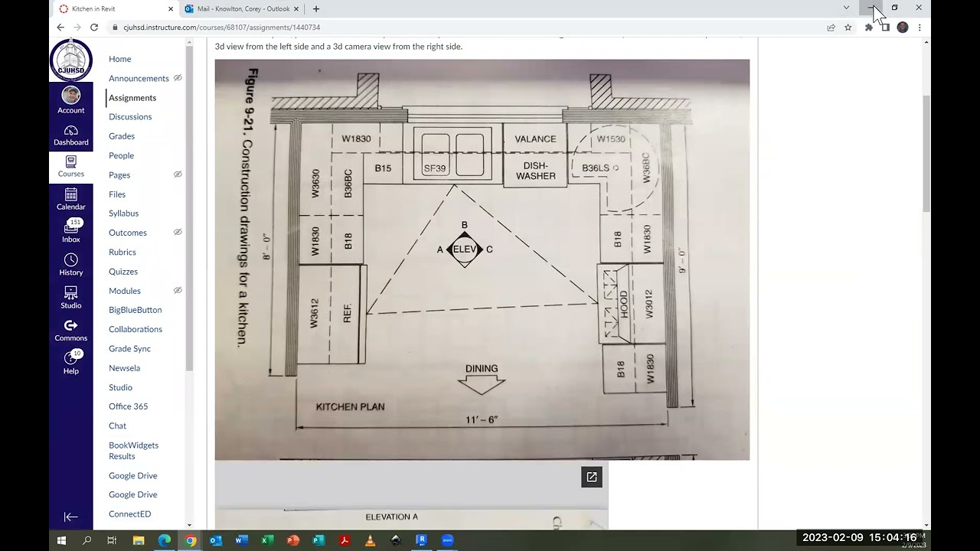Open the tab search chevron
980x551 pixels.
tap(846, 8)
